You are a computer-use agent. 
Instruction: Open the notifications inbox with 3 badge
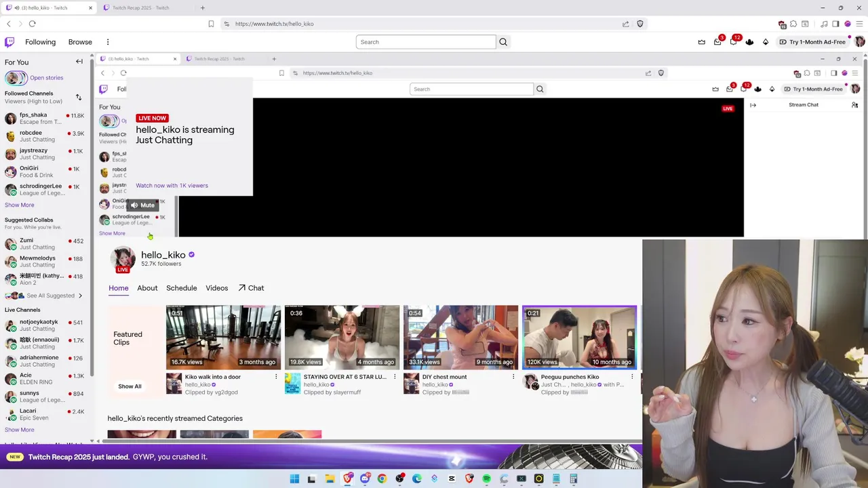[717, 41]
